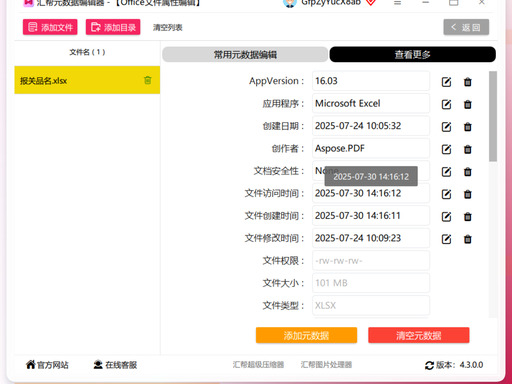Screen dimensions: 512x384
Task: Open the hamburger menu in title bar
Action: [x=397, y=3]
